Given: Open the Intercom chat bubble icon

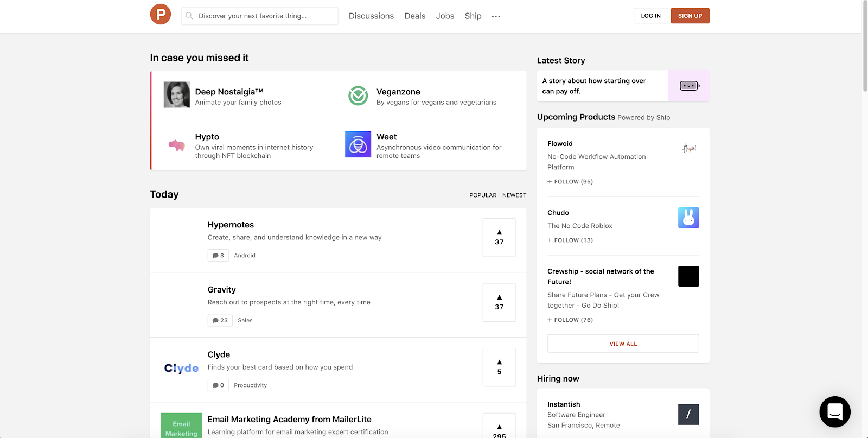Looking at the screenshot, I should 835,412.
